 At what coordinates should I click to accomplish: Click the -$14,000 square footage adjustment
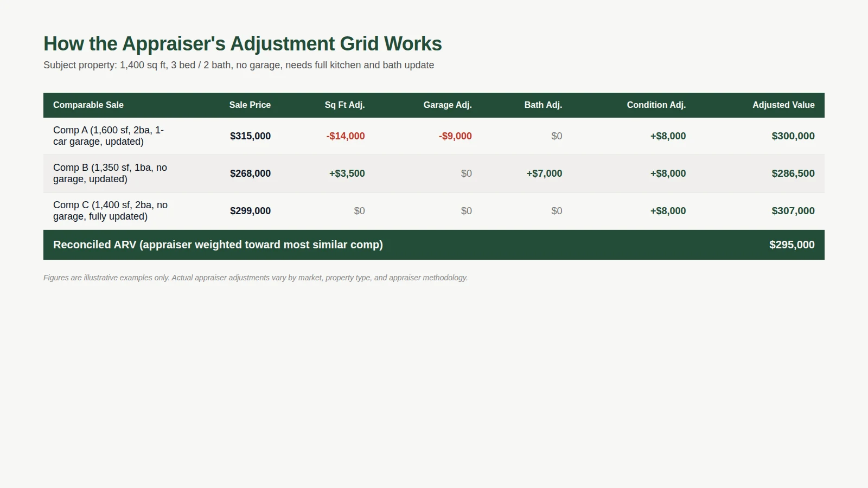click(x=346, y=136)
